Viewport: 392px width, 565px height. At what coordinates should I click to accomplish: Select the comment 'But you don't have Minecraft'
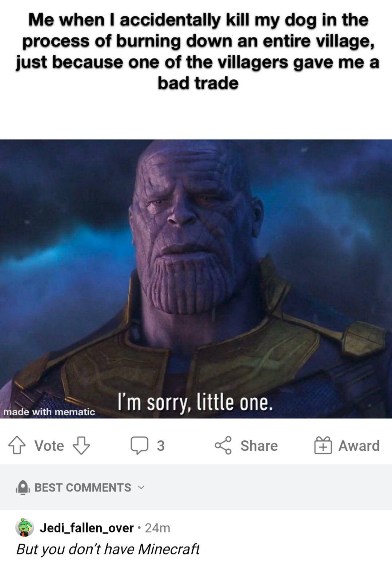tap(108, 549)
